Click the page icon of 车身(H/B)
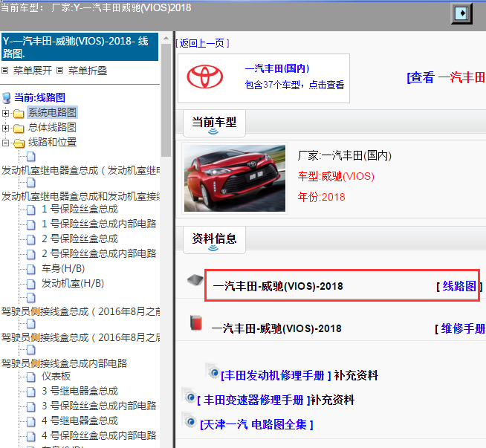Screen dimensions: 486x448 [30, 269]
